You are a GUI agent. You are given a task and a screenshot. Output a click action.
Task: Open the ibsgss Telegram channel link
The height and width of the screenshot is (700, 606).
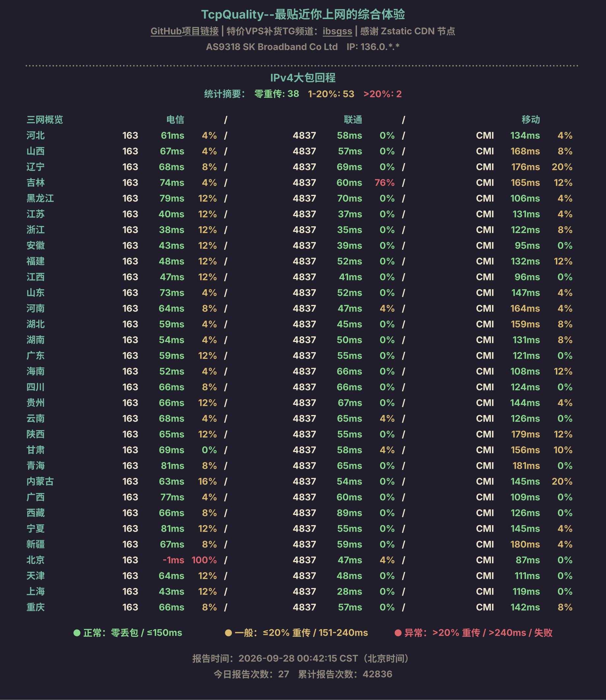point(337,31)
